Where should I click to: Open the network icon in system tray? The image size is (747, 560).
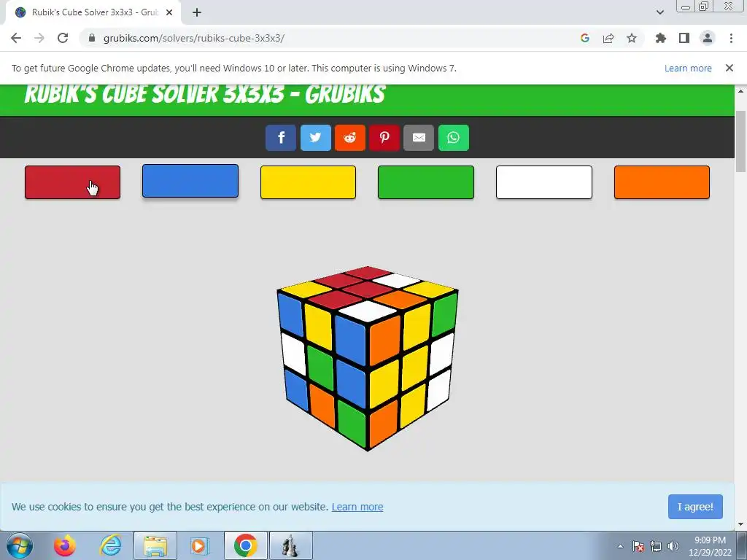tap(656, 546)
